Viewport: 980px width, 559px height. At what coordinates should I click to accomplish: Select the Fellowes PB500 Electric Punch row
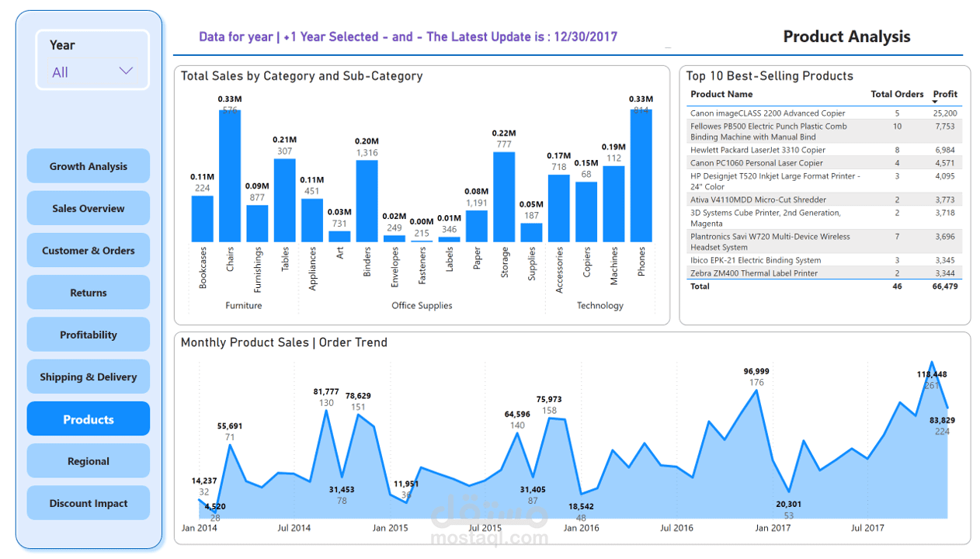coord(825,131)
